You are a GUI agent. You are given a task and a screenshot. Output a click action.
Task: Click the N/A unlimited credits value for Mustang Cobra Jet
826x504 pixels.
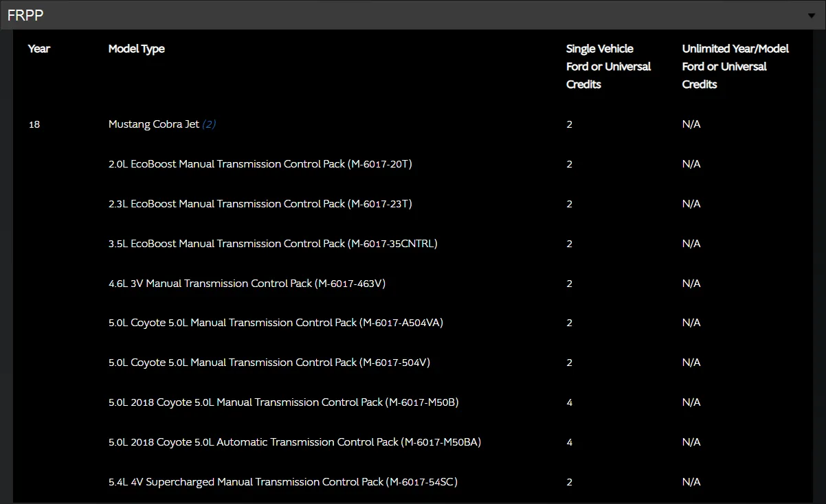click(x=691, y=124)
